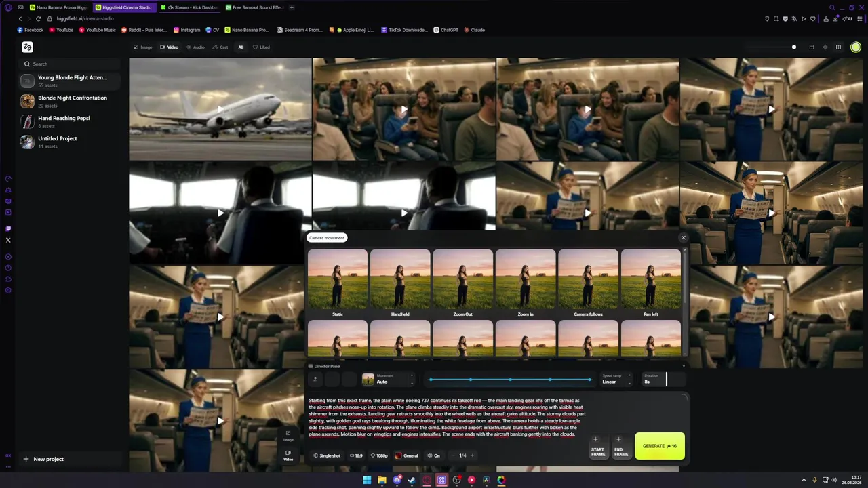The image size is (868, 488).
Task: Open the Instagram bookmark
Action: 187,30
